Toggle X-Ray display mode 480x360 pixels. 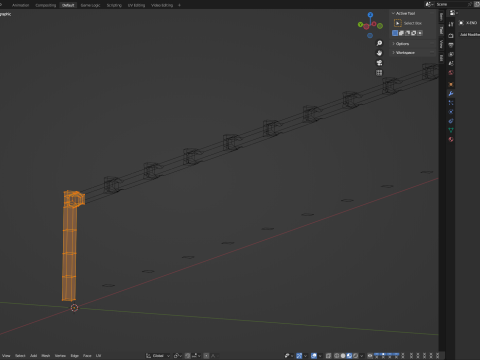click(x=328, y=356)
